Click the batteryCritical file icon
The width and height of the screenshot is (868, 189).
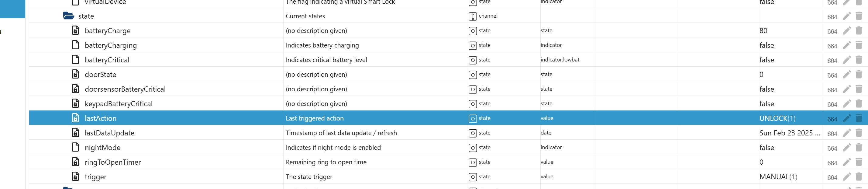click(x=75, y=60)
